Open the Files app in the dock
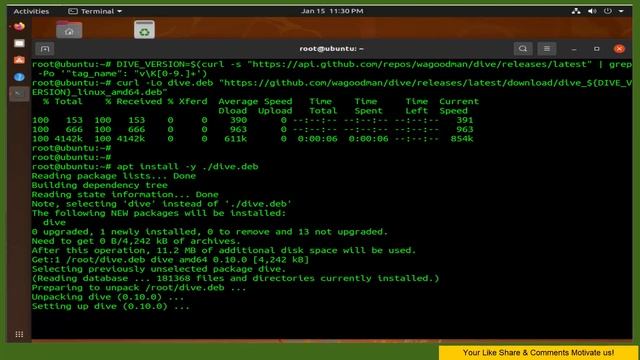The image size is (640, 360). pyautogui.click(x=19, y=43)
